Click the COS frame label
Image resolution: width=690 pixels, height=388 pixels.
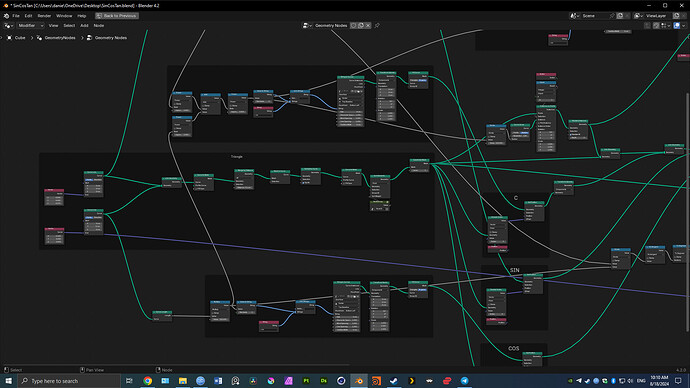tap(514, 348)
